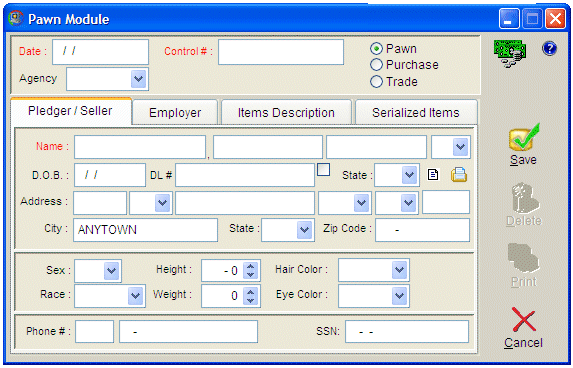573x368 pixels.
Task: Open the Agency dropdown
Action: click(x=138, y=79)
